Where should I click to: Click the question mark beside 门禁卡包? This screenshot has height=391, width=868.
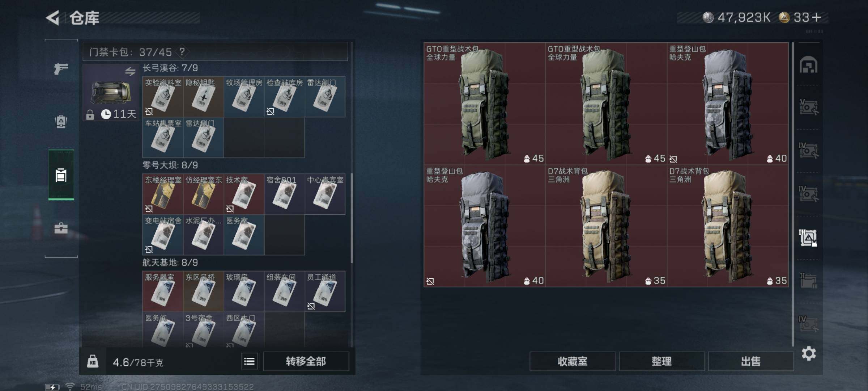coord(182,52)
